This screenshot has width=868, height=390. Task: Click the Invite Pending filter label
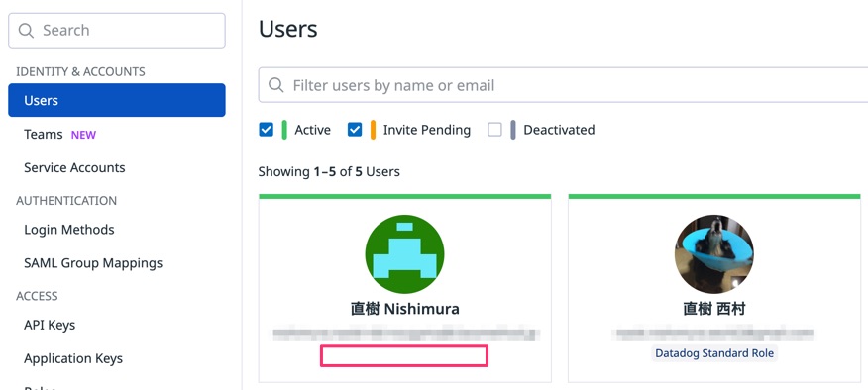[x=427, y=130]
